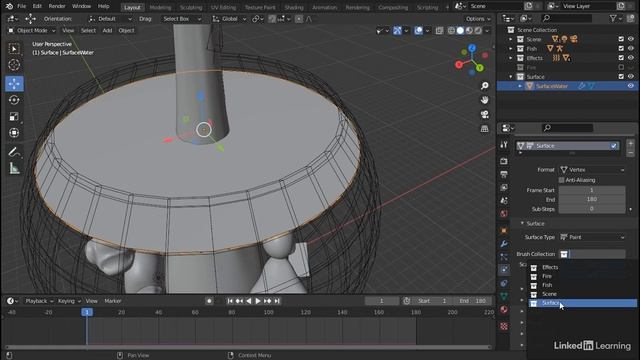Viewport: 640px width, 360px height.
Task: Open the Surface Type Paint dropdown
Action: tap(592, 237)
